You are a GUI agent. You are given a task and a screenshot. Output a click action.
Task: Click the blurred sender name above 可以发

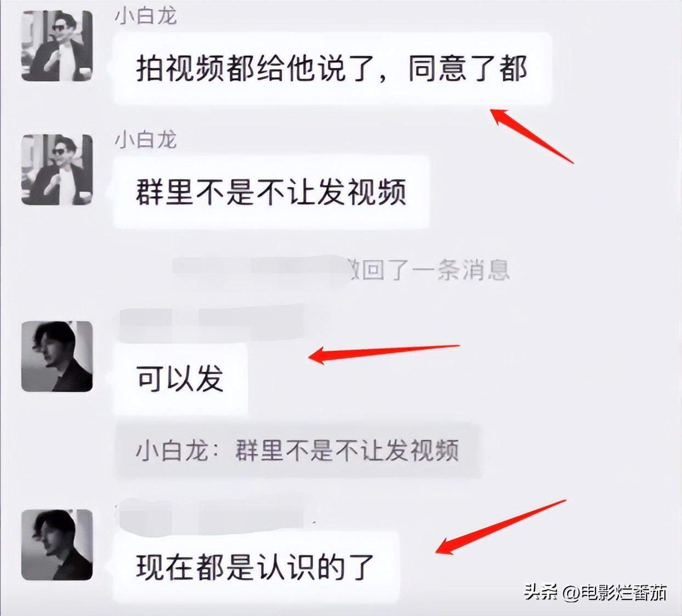click(x=212, y=322)
